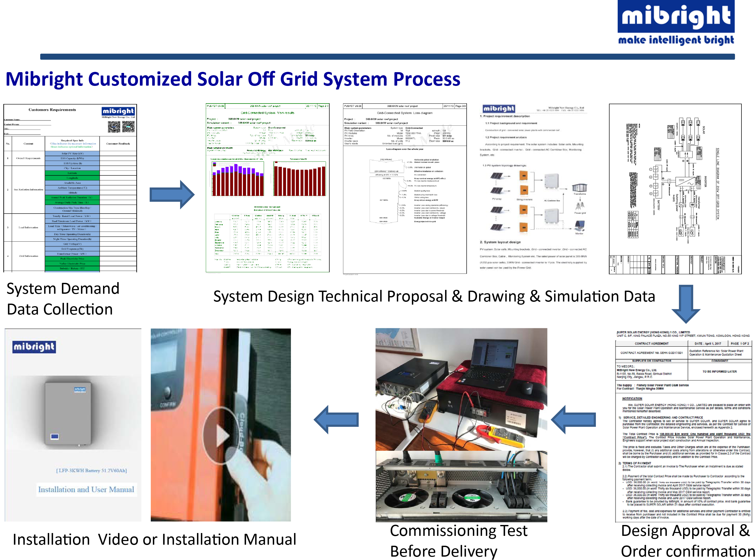This screenshot has height=560, width=756.
Task: Click the green 'Longitude' row
Action: click(x=72, y=178)
